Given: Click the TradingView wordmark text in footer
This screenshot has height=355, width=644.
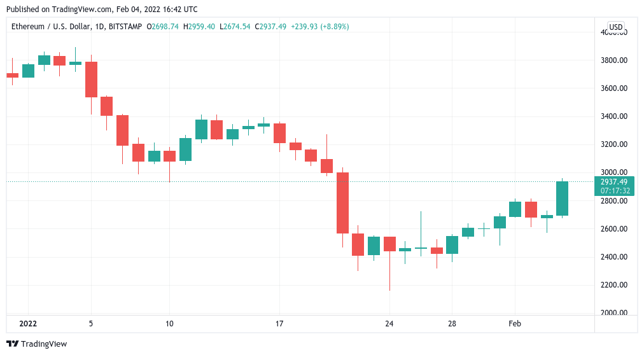Looking at the screenshot, I should pyautogui.click(x=44, y=344).
